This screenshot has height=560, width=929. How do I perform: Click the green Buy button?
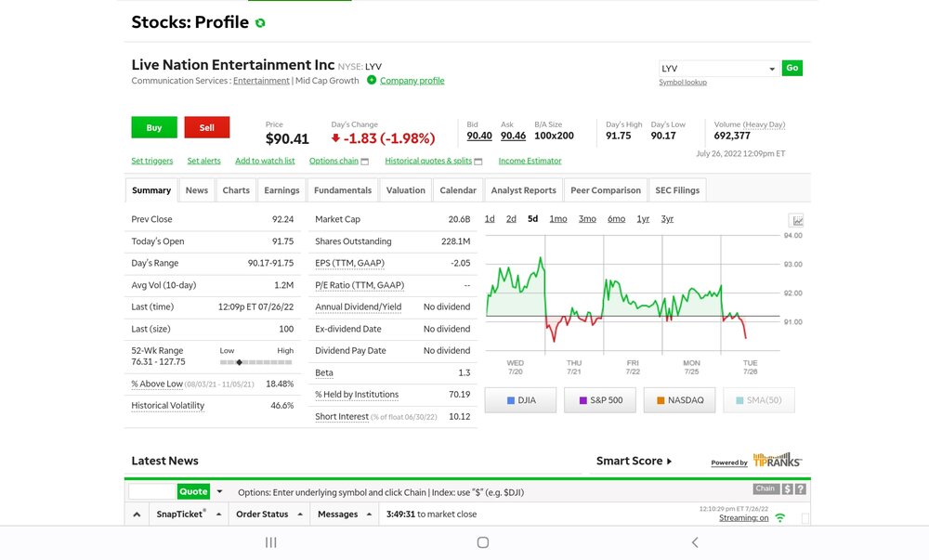154,127
